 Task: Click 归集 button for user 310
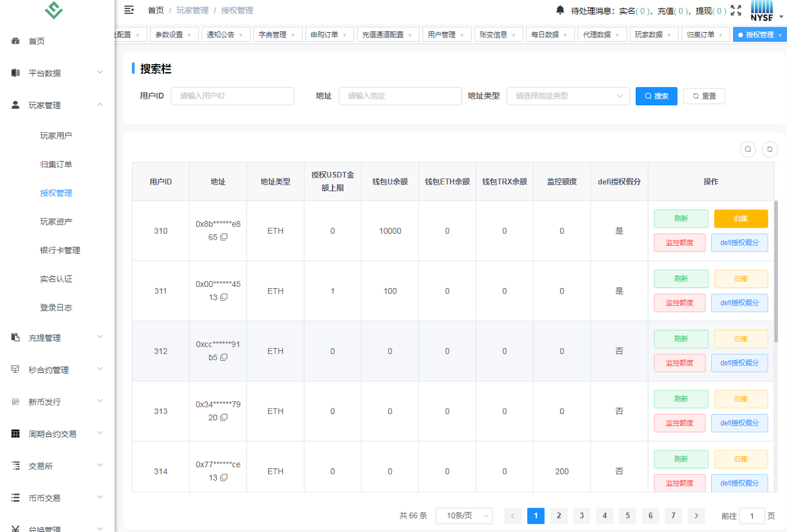point(740,218)
